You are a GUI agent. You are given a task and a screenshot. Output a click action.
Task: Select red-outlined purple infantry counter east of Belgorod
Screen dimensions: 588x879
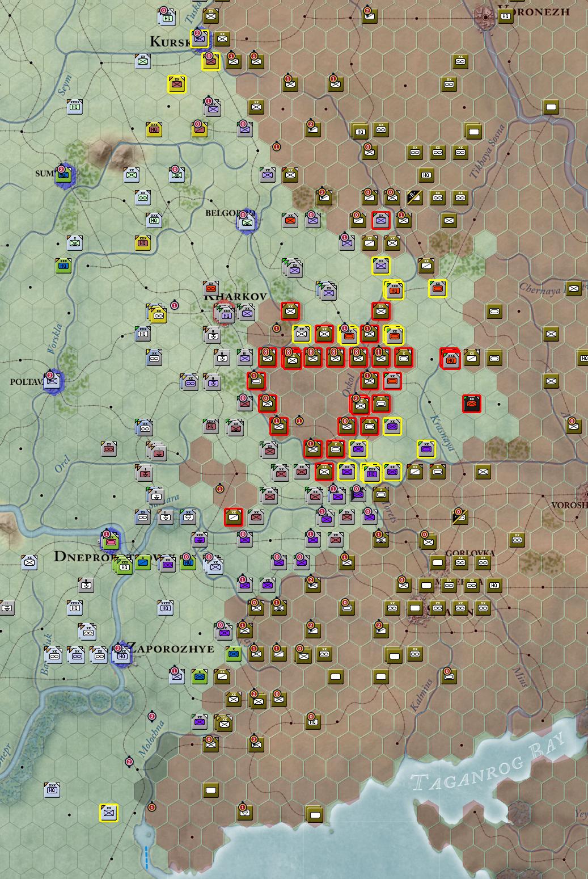[381, 221]
